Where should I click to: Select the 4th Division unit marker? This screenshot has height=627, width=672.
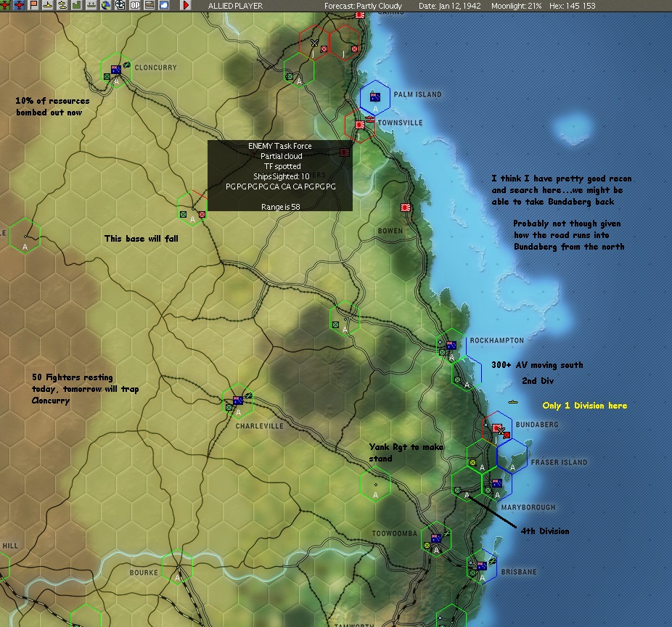[x=457, y=491]
